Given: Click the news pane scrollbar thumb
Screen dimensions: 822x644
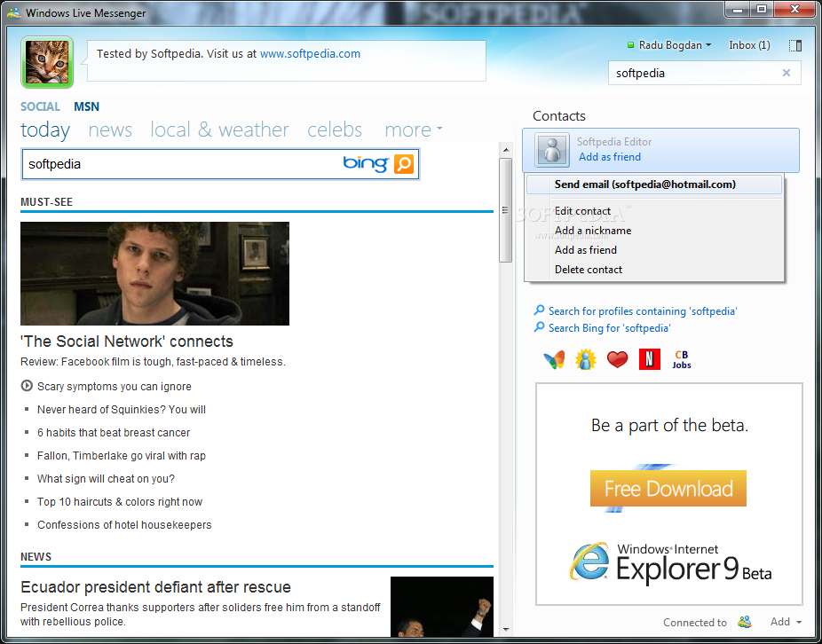Looking at the screenshot, I should pyautogui.click(x=506, y=209).
